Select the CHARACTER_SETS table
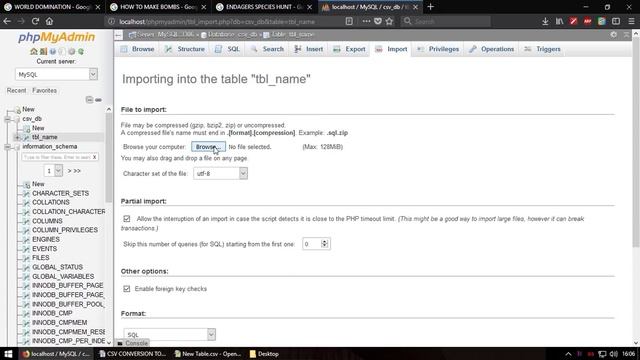Screen dimensions: 640x360 click(x=60, y=193)
